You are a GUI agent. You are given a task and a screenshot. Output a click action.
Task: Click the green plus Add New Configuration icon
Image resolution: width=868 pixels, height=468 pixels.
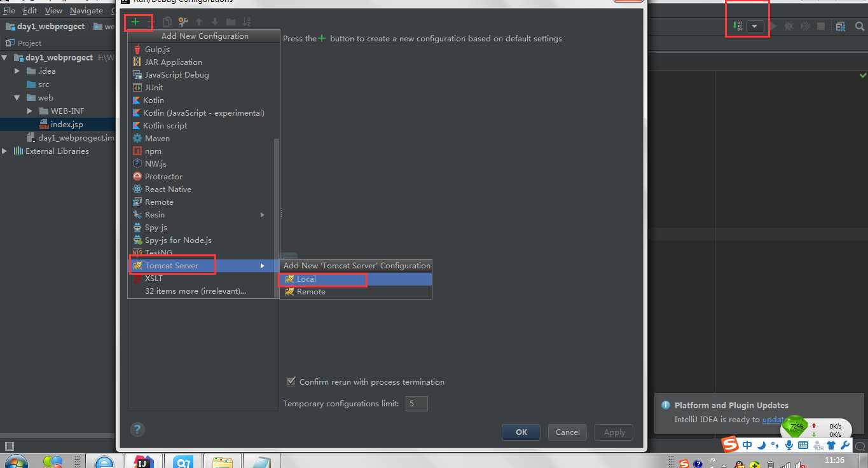click(135, 22)
